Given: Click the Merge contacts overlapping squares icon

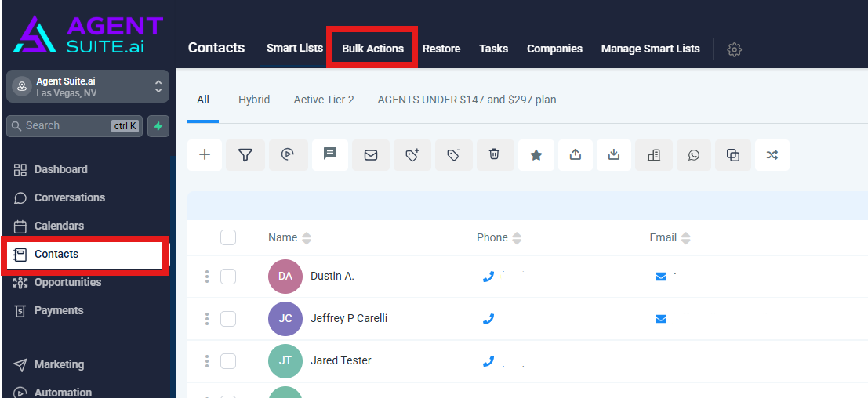Looking at the screenshot, I should point(733,155).
